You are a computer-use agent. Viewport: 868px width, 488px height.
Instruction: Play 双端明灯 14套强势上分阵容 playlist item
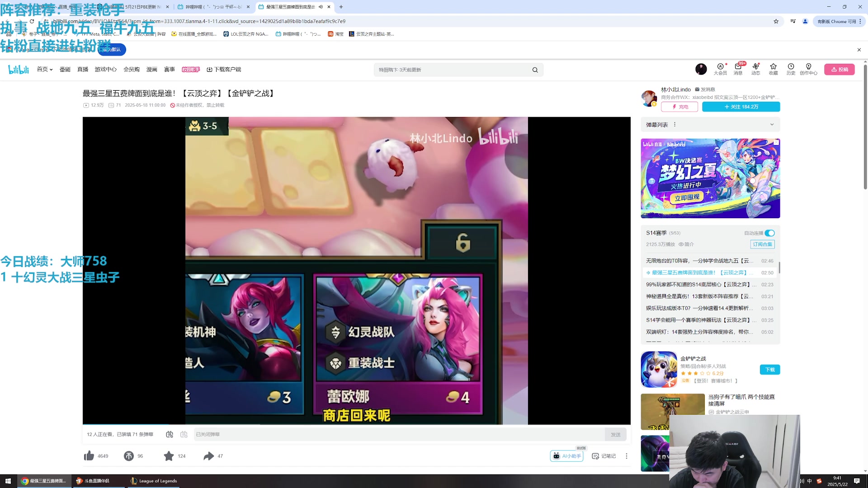click(x=710, y=332)
